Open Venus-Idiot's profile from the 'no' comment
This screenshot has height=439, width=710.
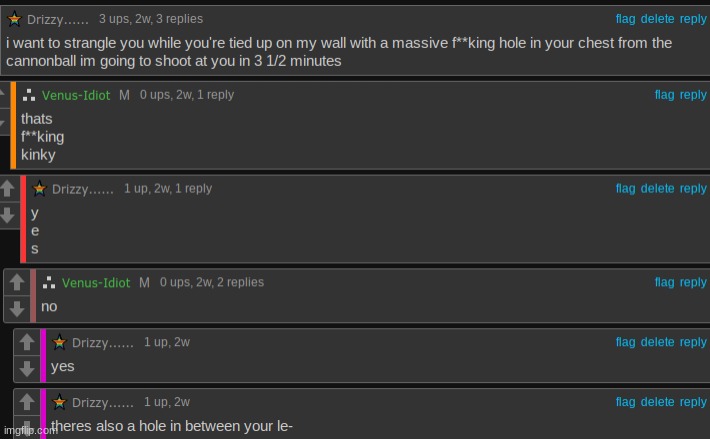(96, 283)
